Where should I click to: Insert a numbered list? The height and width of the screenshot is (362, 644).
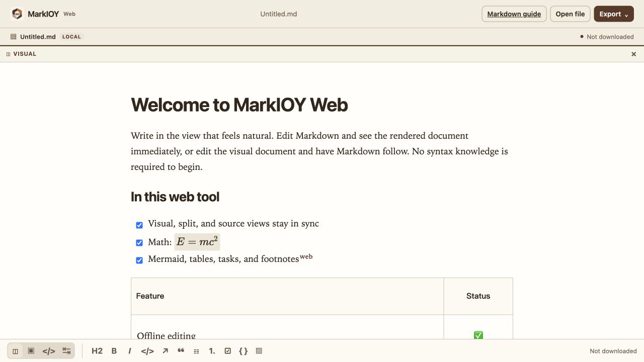click(212, 351)
